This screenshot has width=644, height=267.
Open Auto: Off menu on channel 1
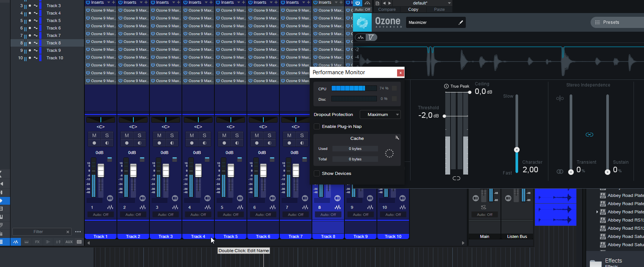tap(100, 215)
